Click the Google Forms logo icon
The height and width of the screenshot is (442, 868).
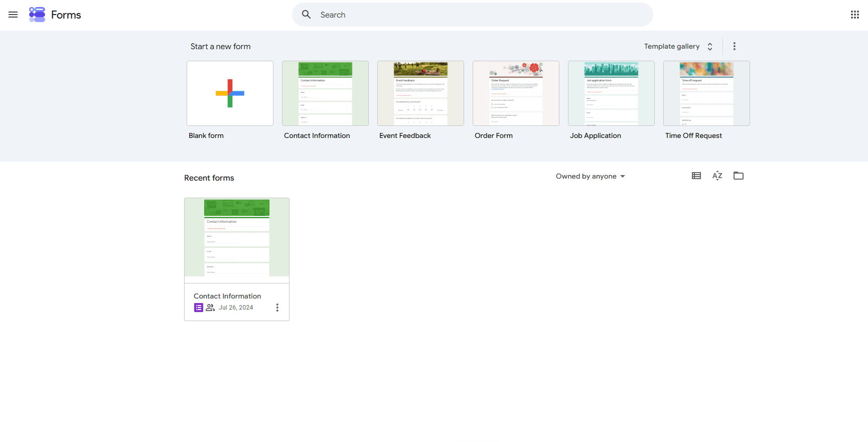pos(37,15)
